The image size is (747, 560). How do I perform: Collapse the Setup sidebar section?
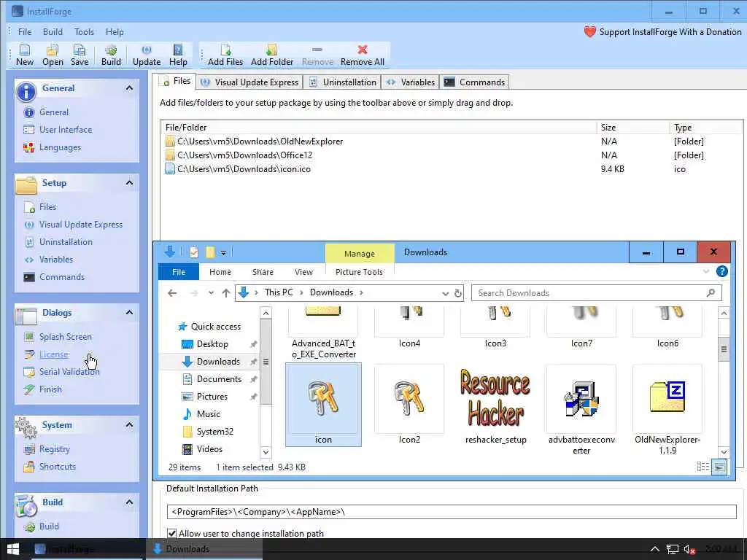[x=129, y=183]
